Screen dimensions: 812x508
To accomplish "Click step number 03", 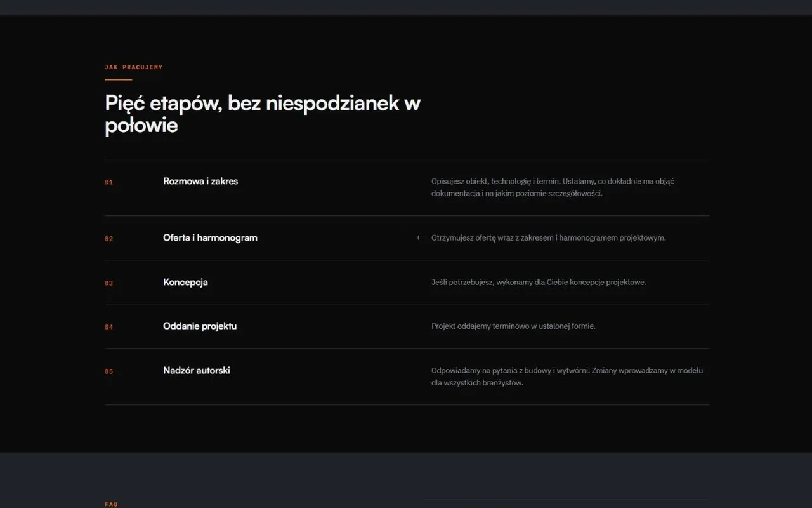I will click(x=108, y=283).
